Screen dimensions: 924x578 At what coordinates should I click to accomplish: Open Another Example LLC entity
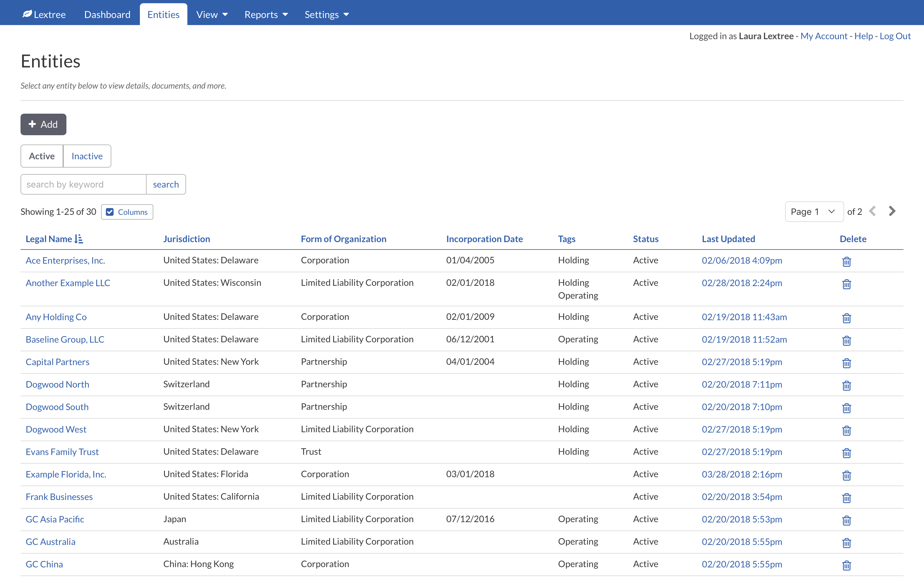[68, 283]
